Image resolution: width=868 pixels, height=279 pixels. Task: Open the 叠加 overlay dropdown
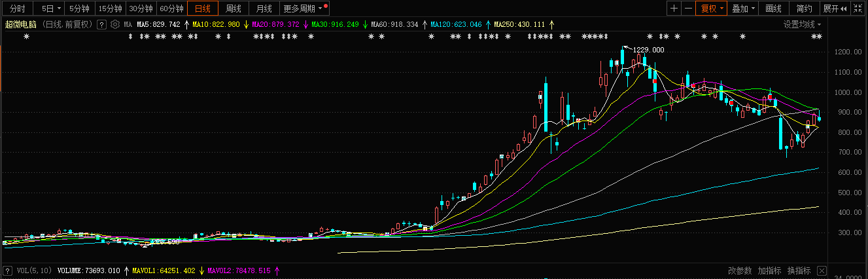(744, 9)
